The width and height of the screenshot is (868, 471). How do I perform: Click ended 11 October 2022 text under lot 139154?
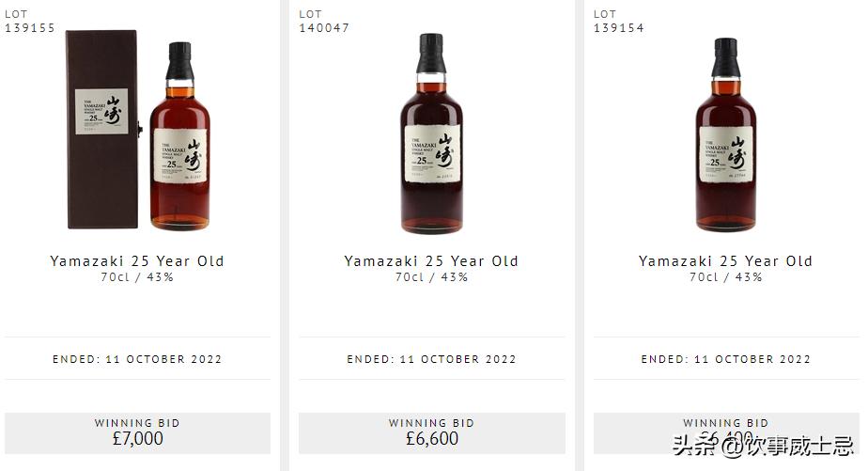tap(726, 359)
